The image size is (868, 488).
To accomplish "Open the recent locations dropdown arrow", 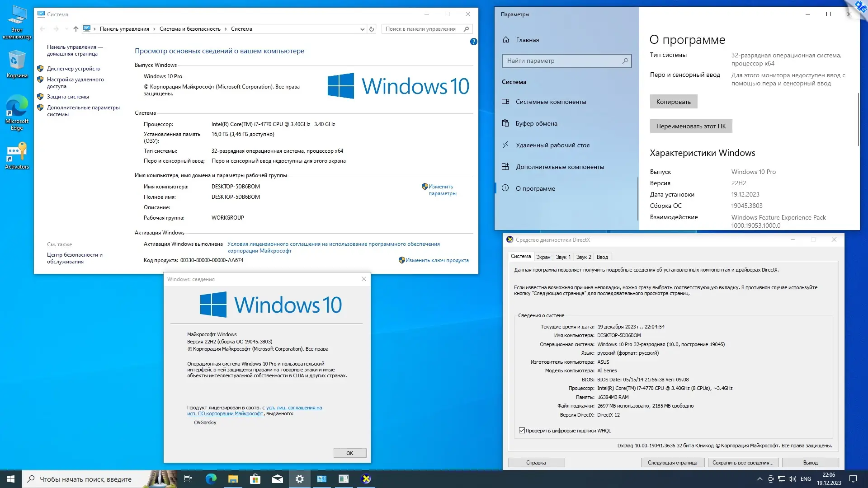I will 66,29.
